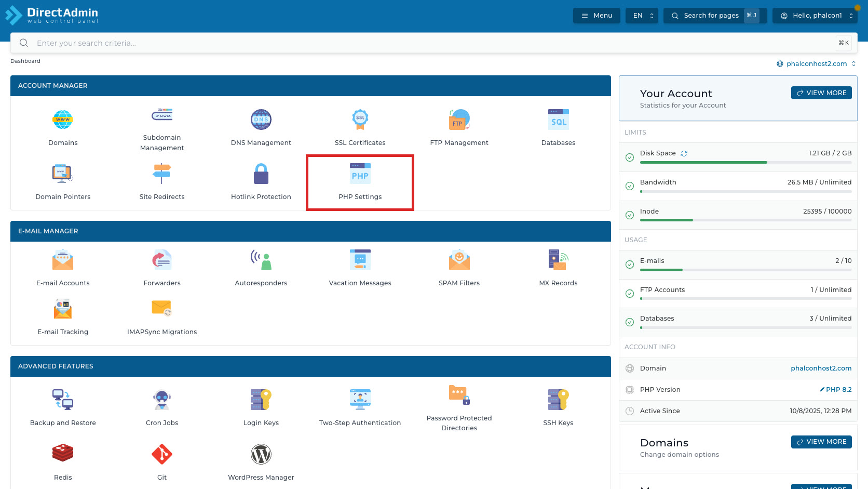Open Subdomain Management
868x489 pixels.
pos(162,129)
